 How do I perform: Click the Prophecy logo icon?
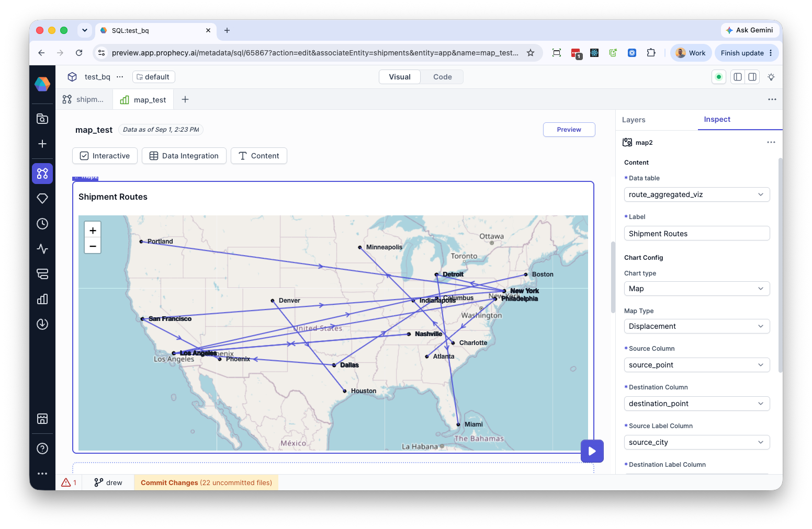42,84
